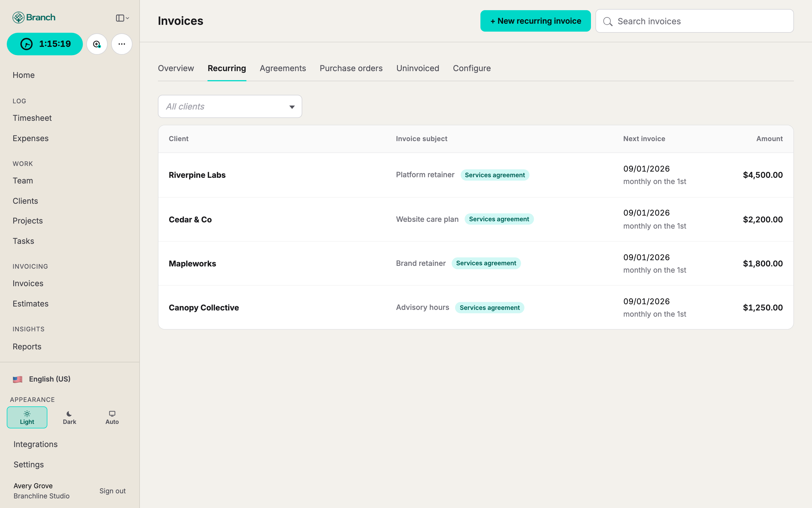The image size is (812, 508).
Task: Toggle the sidebar layout panel icon
Action: click(x=122, y=18)
